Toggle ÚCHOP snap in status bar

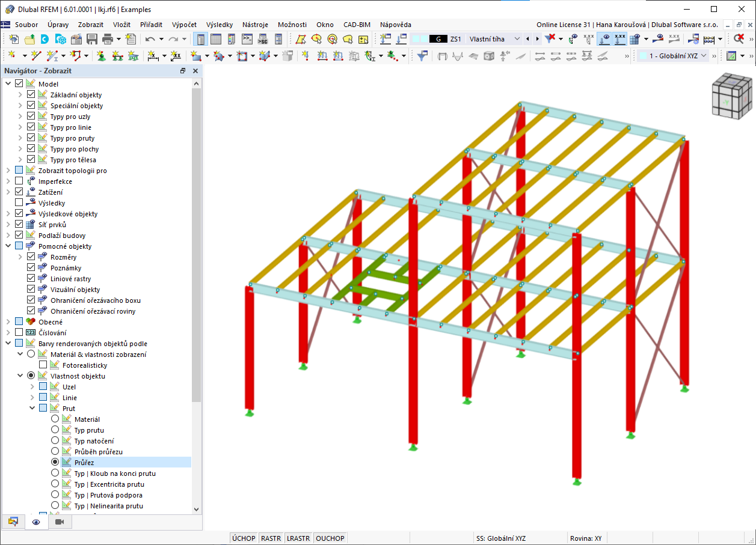click(244, 538)
